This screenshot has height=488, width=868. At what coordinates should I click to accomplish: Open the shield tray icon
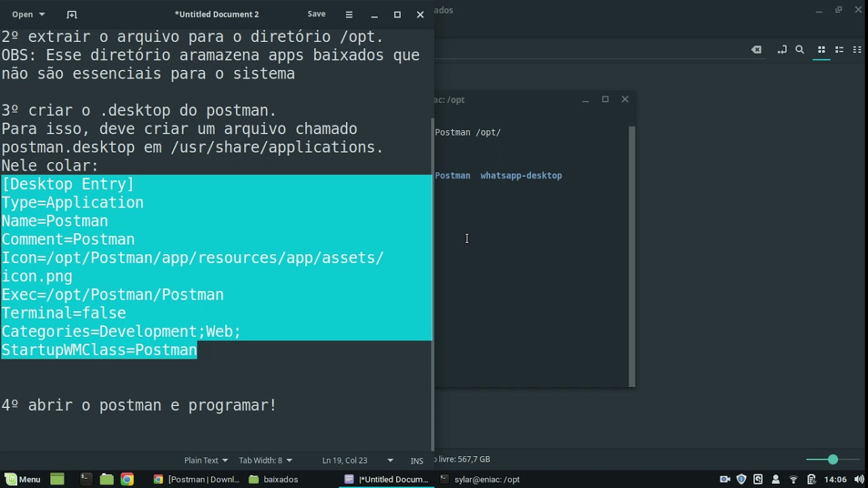point(741,479)
